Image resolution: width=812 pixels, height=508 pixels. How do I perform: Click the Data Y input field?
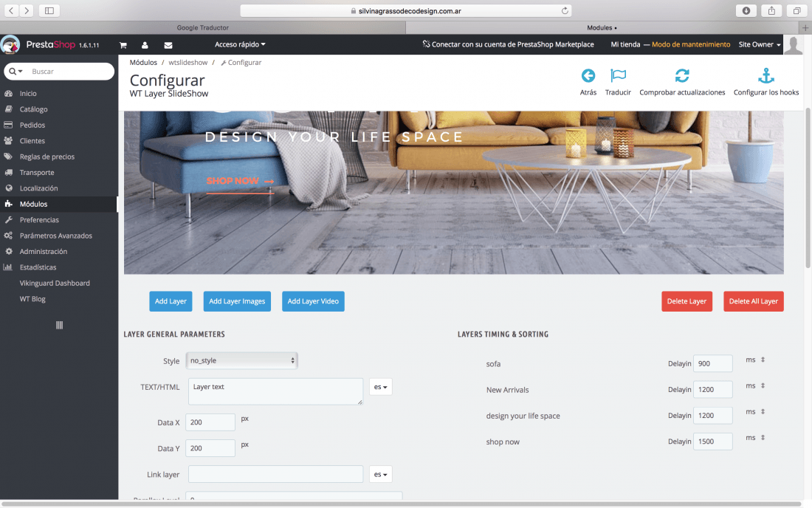click(210, 448)
